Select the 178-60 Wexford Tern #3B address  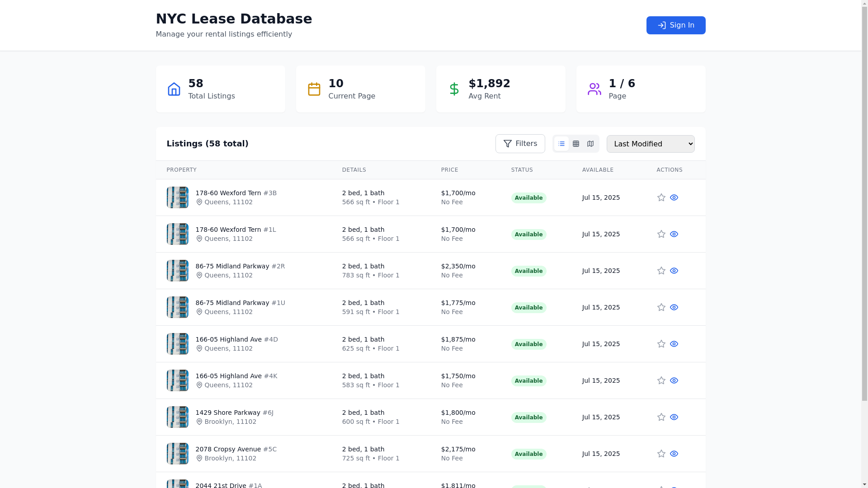tap(236, 193)
